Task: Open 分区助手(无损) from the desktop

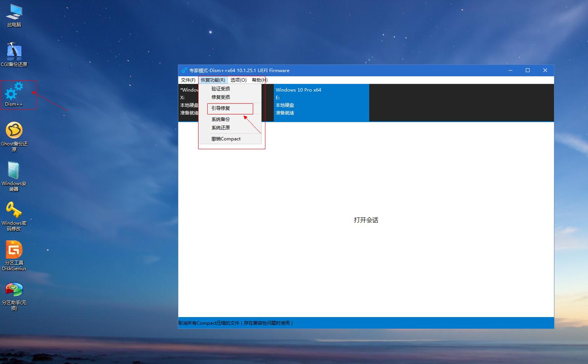Action: click(14, 291)
